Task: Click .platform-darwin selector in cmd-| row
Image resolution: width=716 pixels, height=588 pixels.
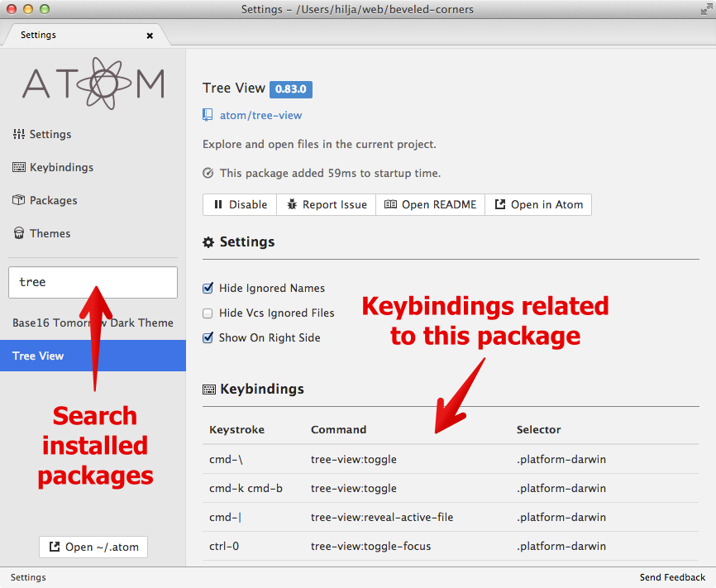Action: pos(561,517)
